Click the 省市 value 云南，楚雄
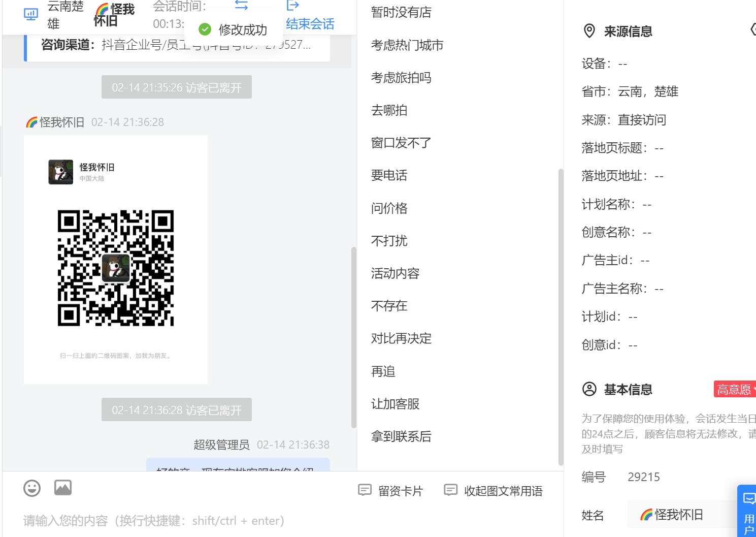Viewport: 756px width, 537px height. [x=648, y=91]
